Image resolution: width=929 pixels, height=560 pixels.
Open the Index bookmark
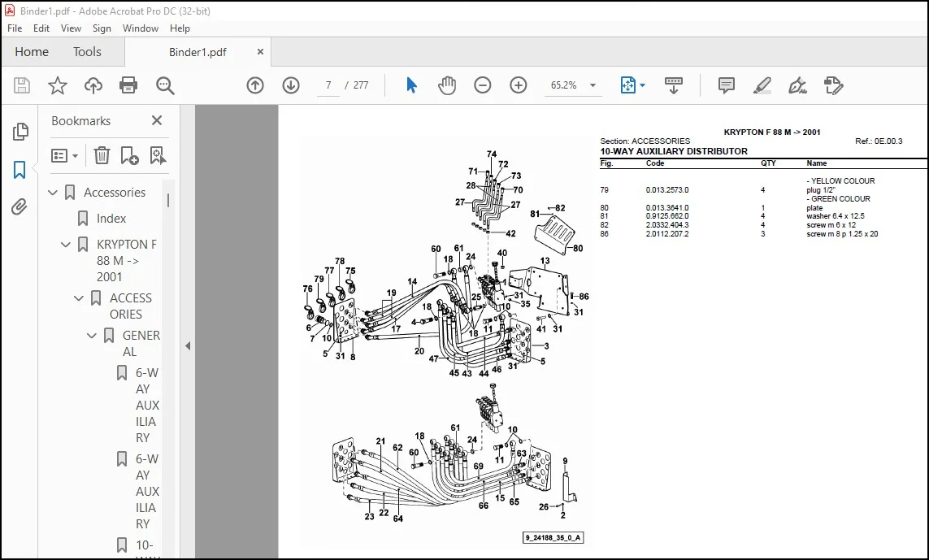point(111,219)
